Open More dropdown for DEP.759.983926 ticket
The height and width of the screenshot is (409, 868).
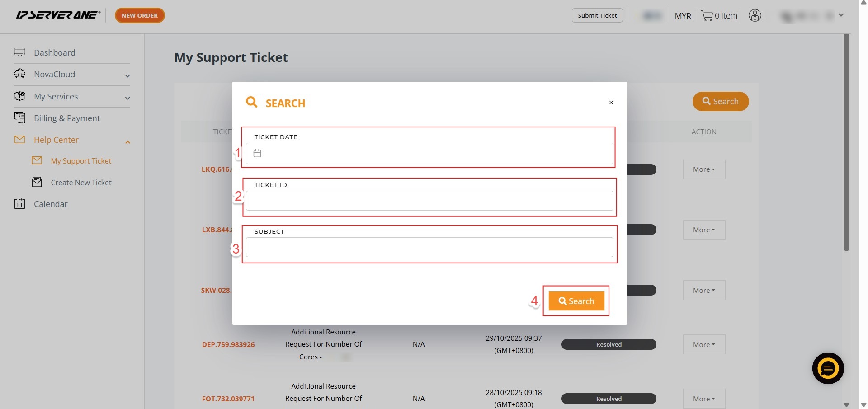[x=704, y=344]
